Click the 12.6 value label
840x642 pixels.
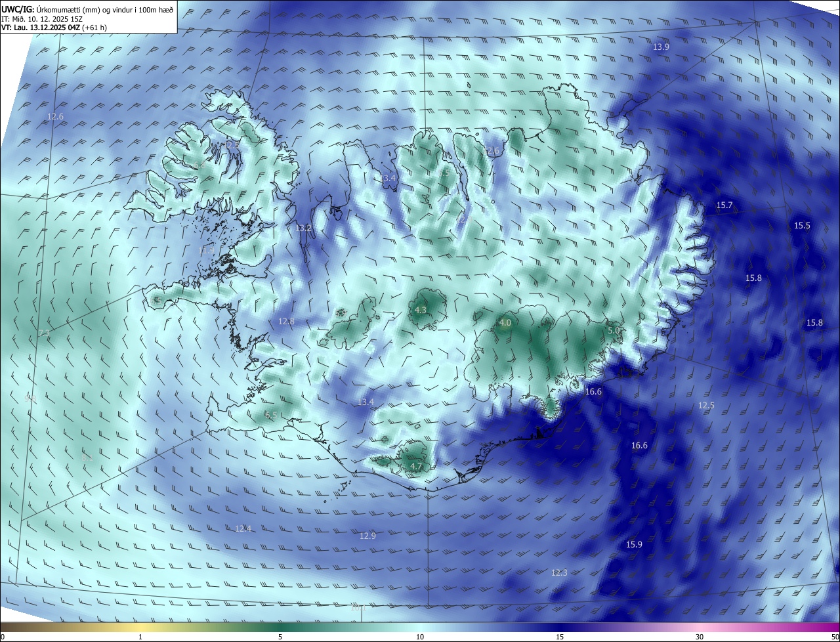(56, 117)
